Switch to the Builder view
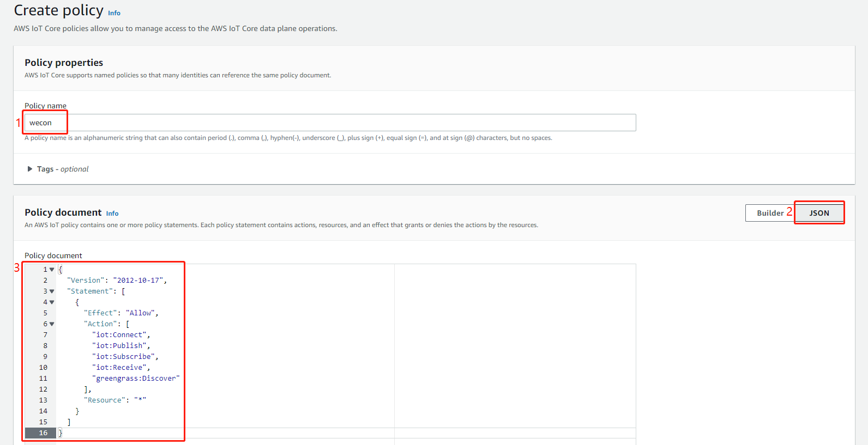 [769, 213]
